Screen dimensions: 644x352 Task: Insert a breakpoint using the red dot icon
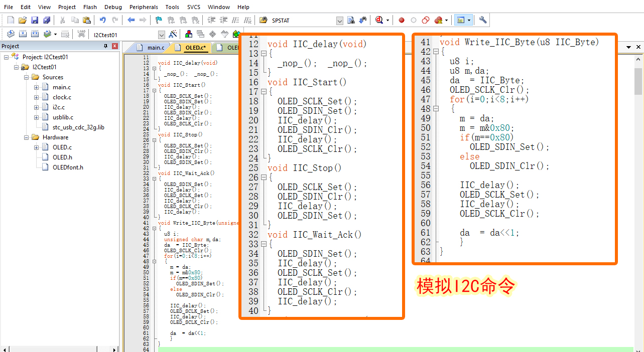pos(402,20)
